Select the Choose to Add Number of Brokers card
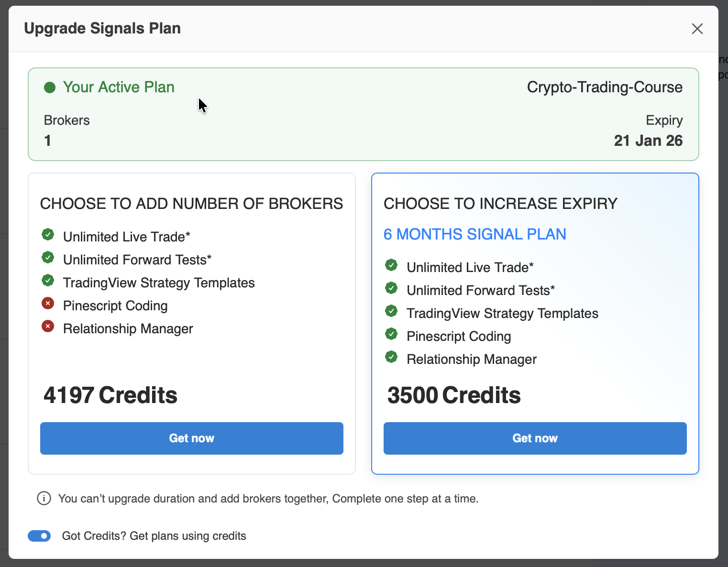The height and width of the screenshot is (567, 728). (x=191, y=363)
